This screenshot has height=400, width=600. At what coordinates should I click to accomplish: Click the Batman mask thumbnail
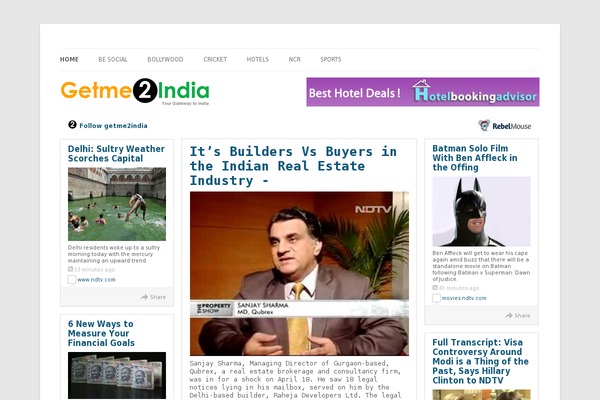pos(481,211)
